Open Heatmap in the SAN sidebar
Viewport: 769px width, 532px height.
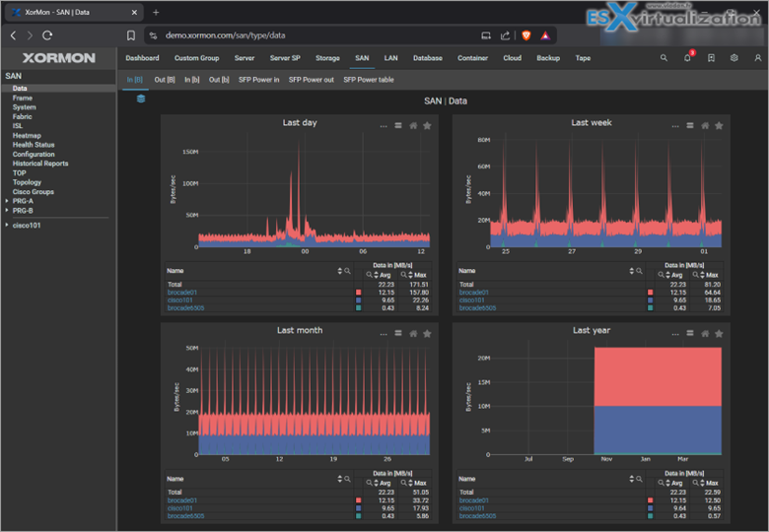click(x=27, y=135)
